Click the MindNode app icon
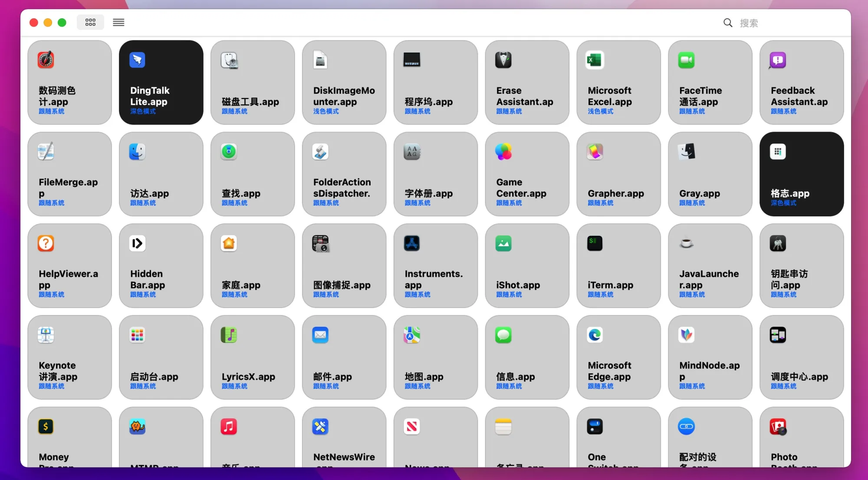 686,335
